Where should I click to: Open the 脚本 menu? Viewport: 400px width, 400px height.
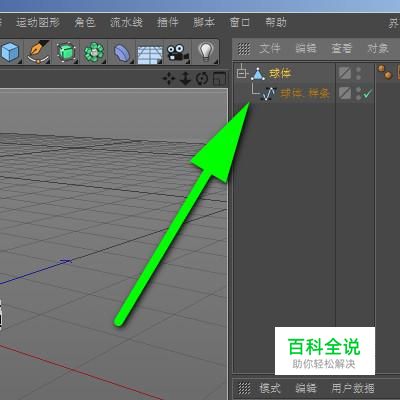point(204,23)
